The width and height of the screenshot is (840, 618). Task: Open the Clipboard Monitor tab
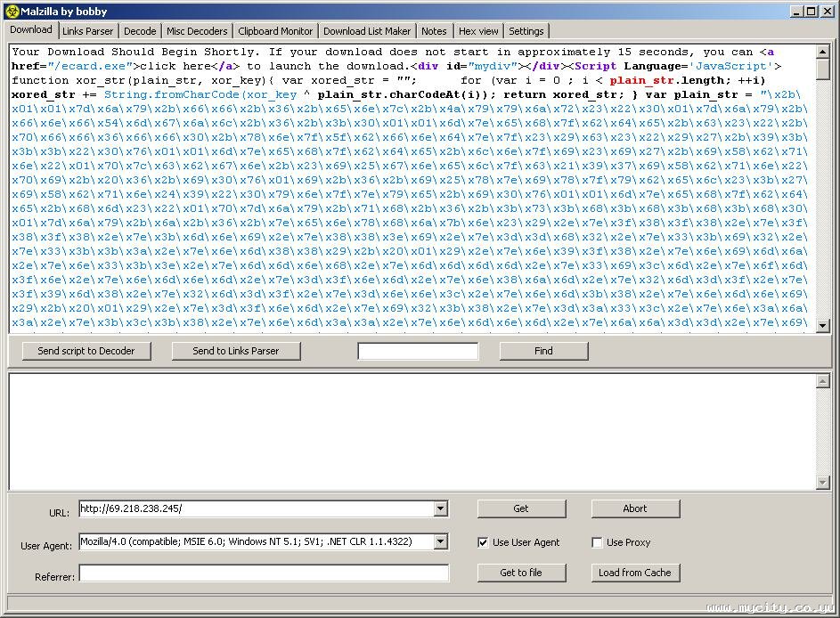[x=275, y=31]
